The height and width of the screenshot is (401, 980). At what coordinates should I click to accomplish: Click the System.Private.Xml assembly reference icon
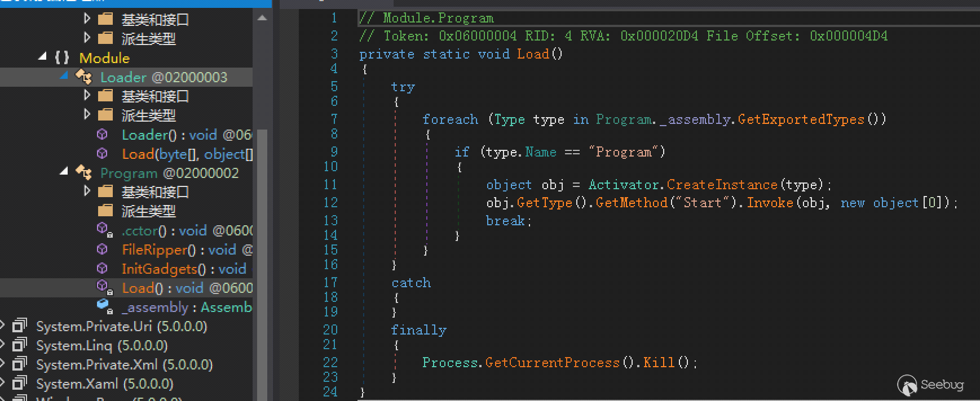coord(20,364)
